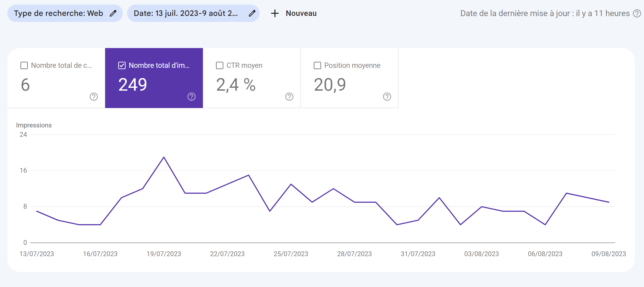Enable the Nombre total de clics checkbox
644x287 pixels.
(x=24, y=65)
